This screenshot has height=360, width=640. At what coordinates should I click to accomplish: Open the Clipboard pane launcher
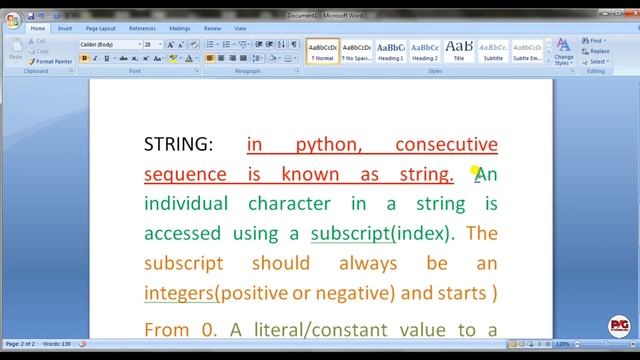[x=71, y=71]
